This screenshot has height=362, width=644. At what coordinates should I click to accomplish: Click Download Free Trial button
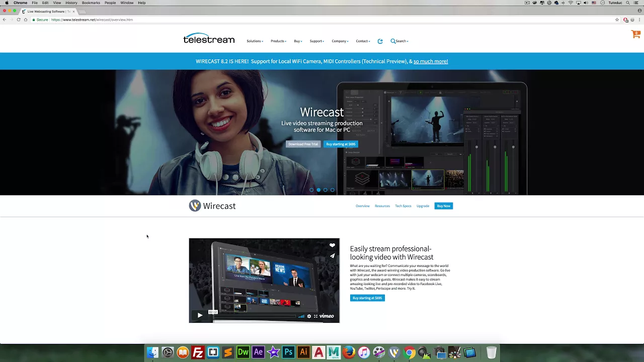click(x=303, y=144)
